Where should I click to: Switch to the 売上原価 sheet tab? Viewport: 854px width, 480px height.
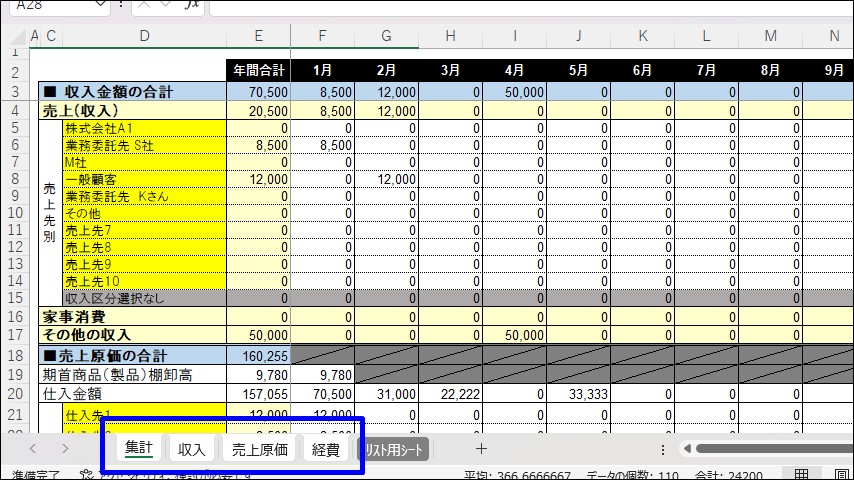260,450
